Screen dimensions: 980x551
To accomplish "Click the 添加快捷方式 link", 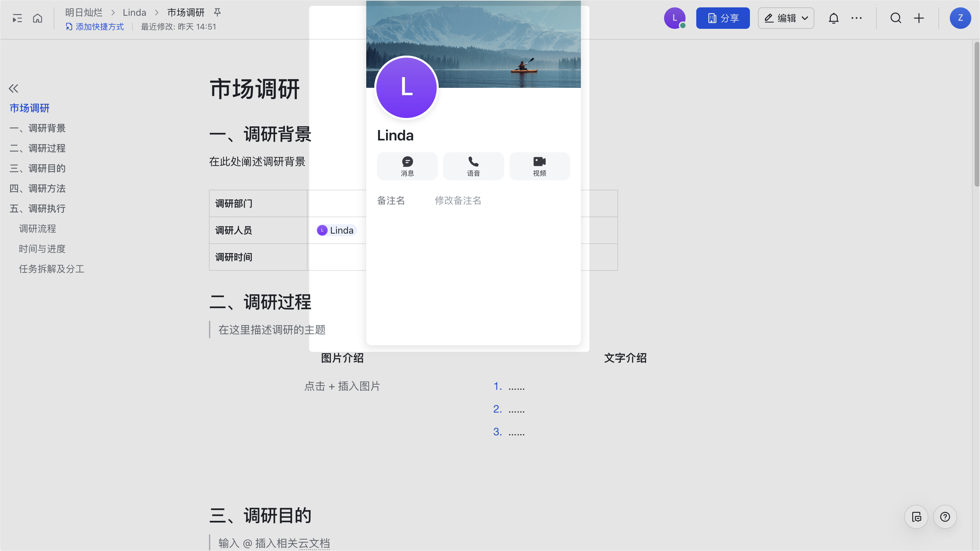I will pyautogui.click(x=95, y=26).
